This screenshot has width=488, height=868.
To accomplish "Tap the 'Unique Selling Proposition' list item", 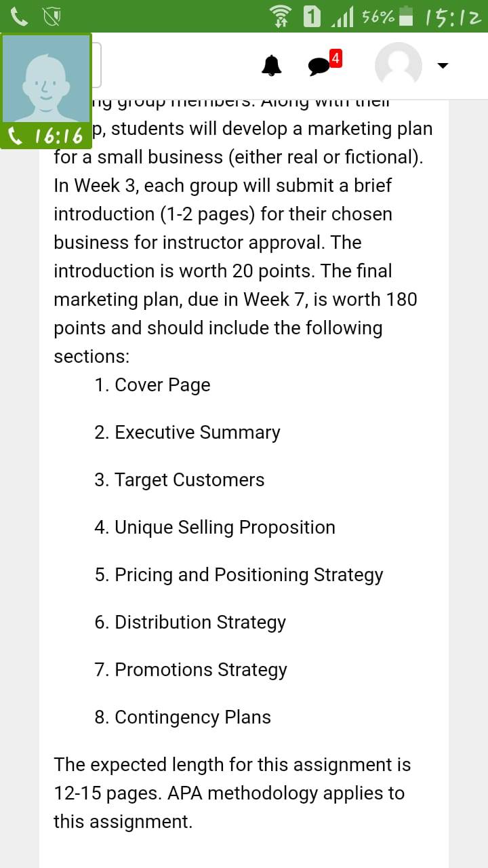I will pyautogui.click(x=215, y=527).
